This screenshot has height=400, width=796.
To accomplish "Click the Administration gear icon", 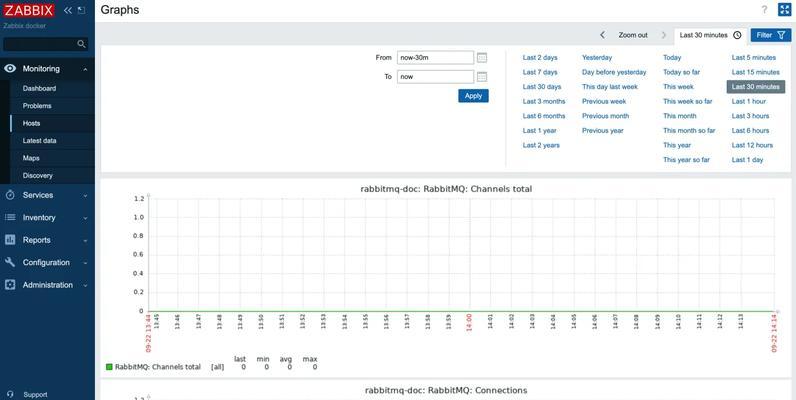I will click(x=10, y=285).
